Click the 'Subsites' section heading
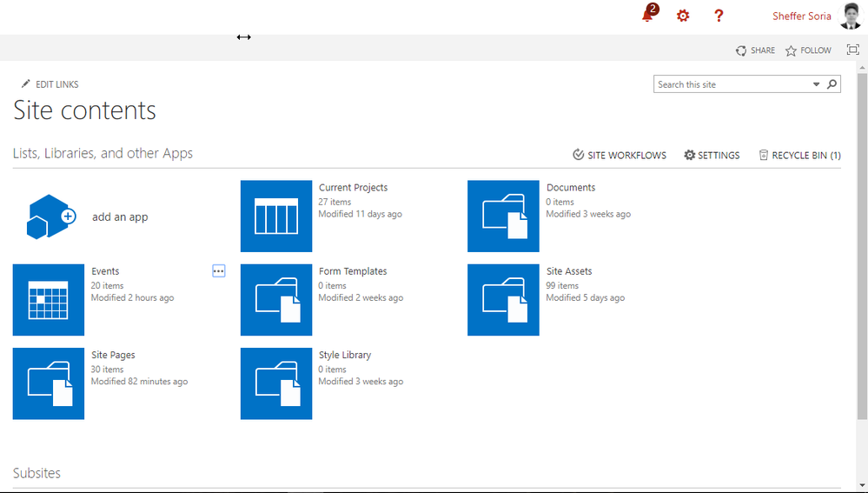Viewport: 868px width, 493px height. 36,473
